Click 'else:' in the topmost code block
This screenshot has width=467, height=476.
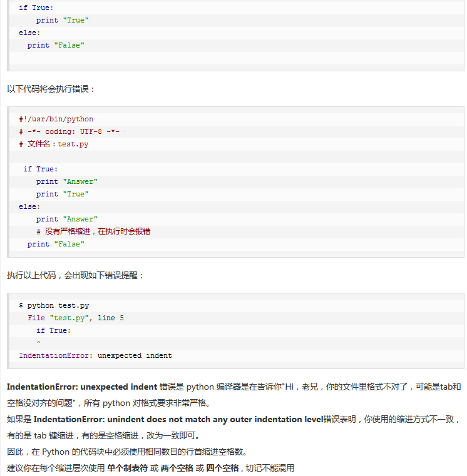point(29,33)
